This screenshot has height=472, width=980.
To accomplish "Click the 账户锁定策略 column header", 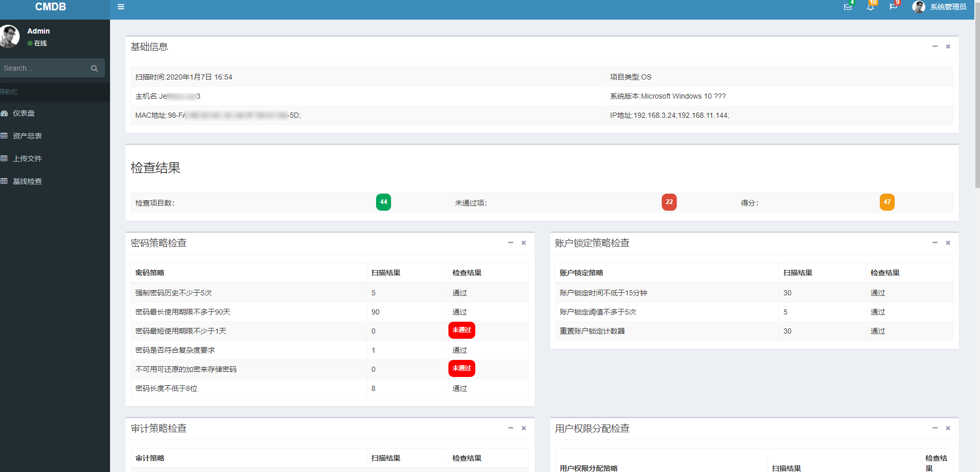I will (x=667, y=273).
